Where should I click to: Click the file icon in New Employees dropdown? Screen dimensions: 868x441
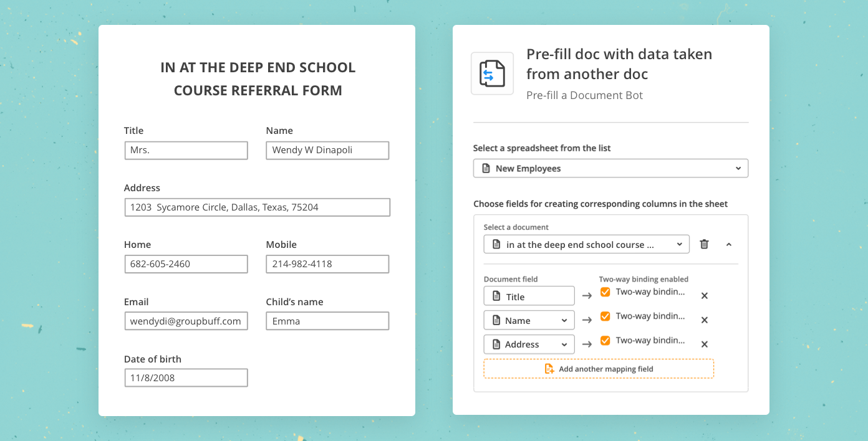pyautogui.click(x=486, y=169)
